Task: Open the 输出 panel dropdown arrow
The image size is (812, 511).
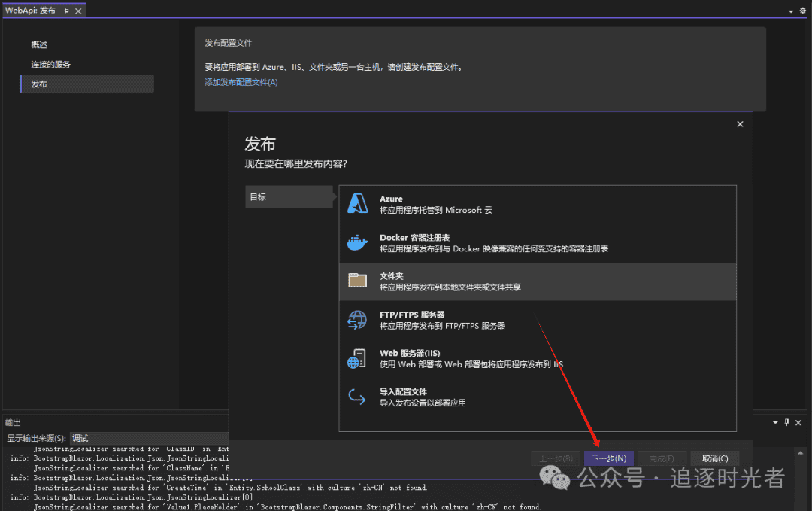Action: coord(774,422)
